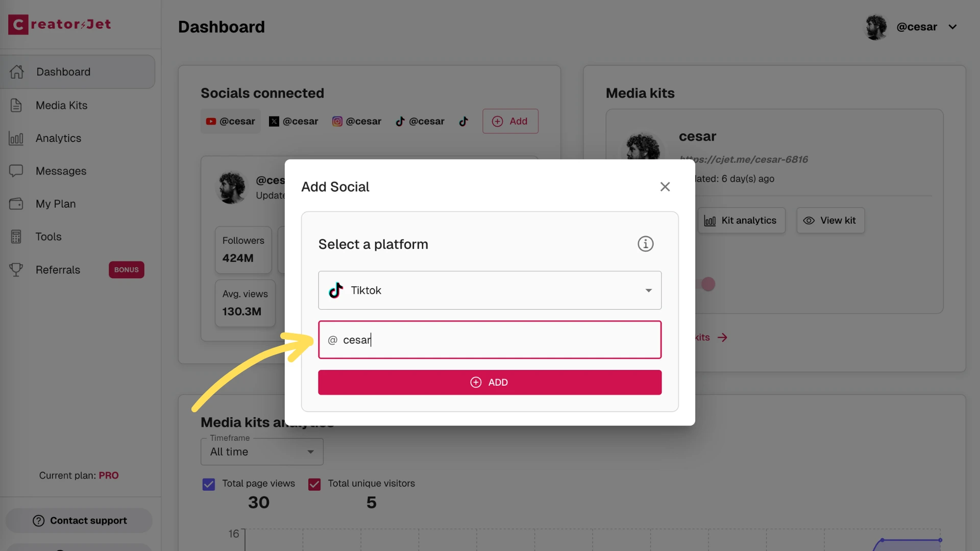Open the Tools sidebar item via its wrench icon
This screenshot has height=551, width=980.
[x=16, y=236]
